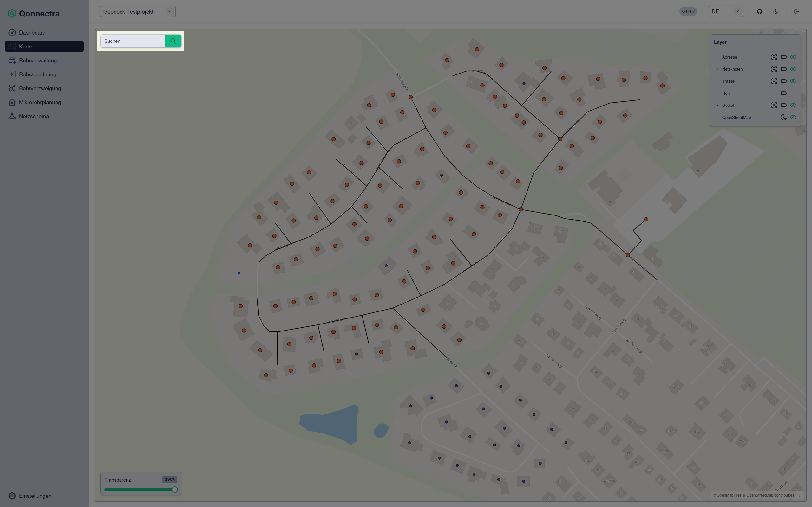Click the Transparenz slider handle

click(x=174, y=490)
